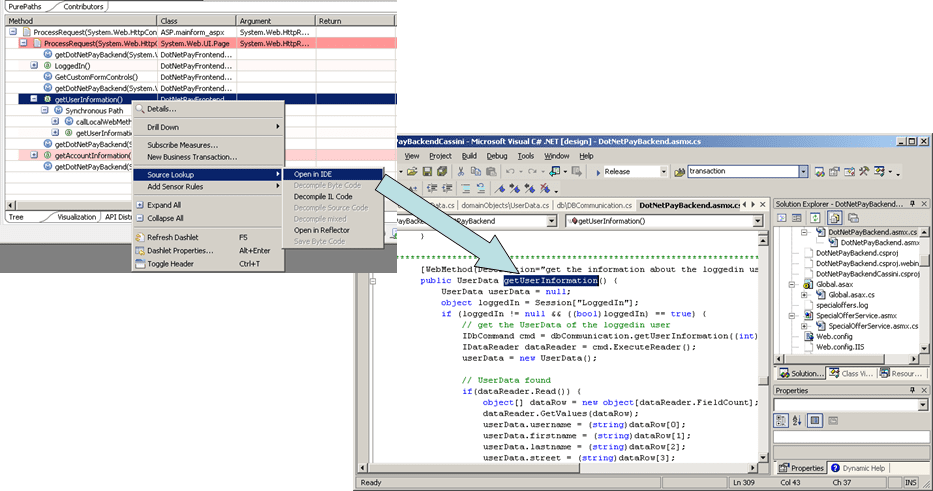The height and width of the screenshot is (491, 933).
Task: Click the transaction search input field
Action: pyautogui.click(x=743, y=171)
